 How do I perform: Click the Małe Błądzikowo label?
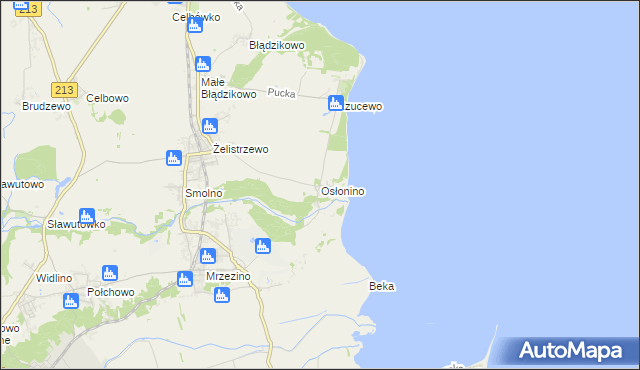[x=229, y=88]
